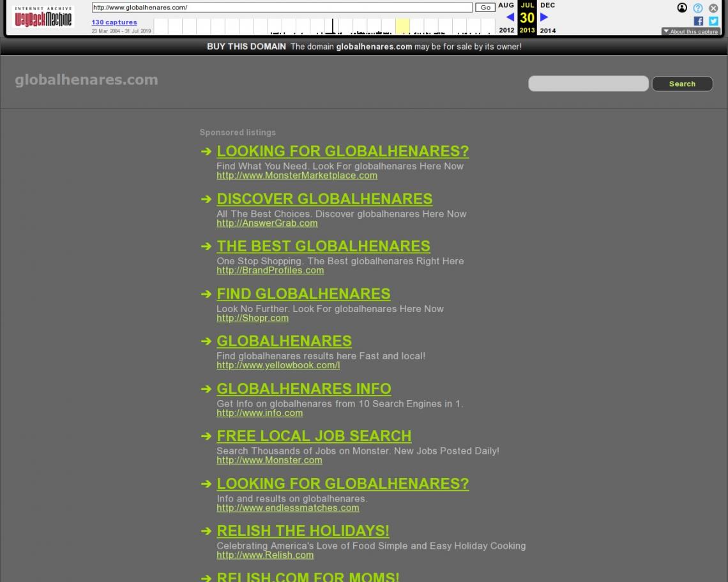Click the site search text box

point(588,84)
